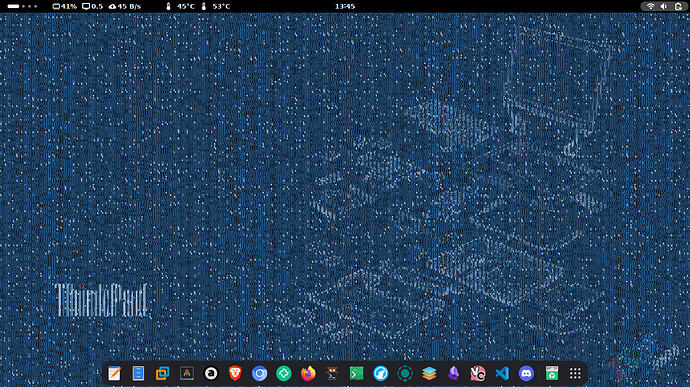The image size is (690, 387).
Task: Launch the dark app with an orange A
Action: coord(187,373)
